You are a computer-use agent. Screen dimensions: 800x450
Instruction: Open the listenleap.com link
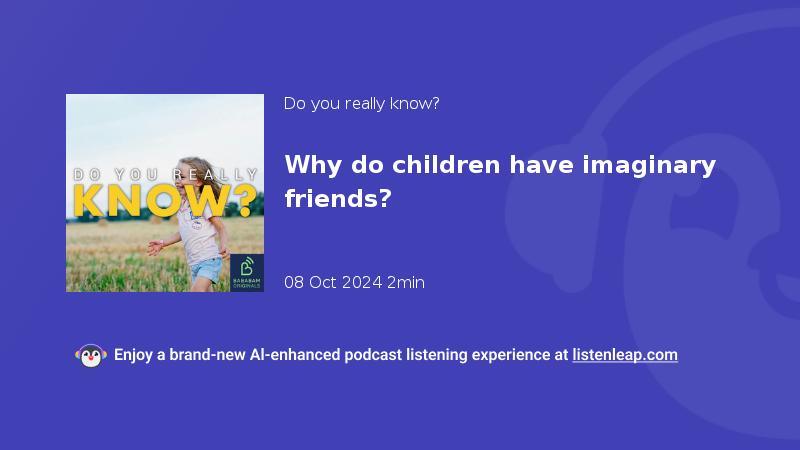[625, 355]
